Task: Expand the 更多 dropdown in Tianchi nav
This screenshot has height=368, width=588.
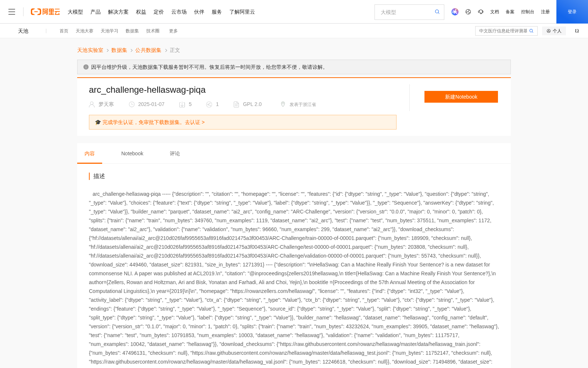Action: [x=173, y=31]
